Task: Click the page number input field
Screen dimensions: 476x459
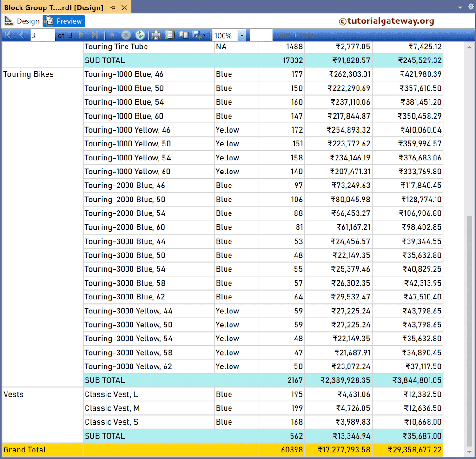Action: pos(42,35)
